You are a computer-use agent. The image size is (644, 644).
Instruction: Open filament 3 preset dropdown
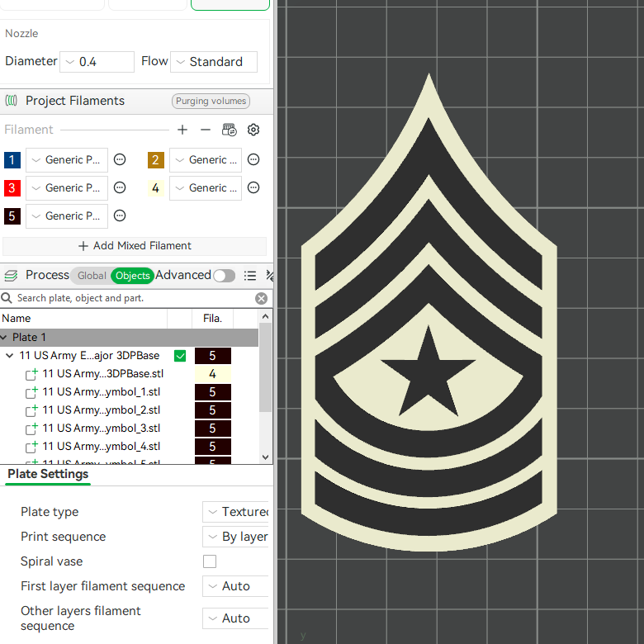point(67,188)
